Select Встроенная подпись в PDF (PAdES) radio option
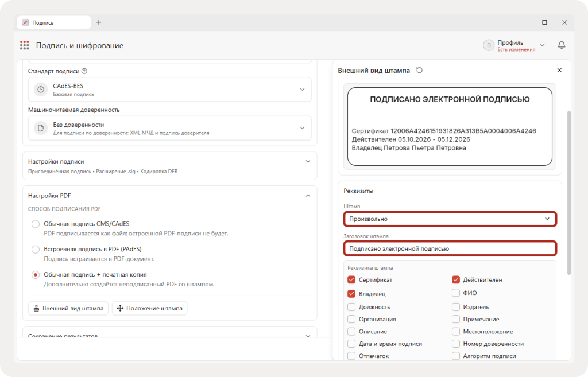The height and width of the screenshot is (377, 588). click(35, 249)
